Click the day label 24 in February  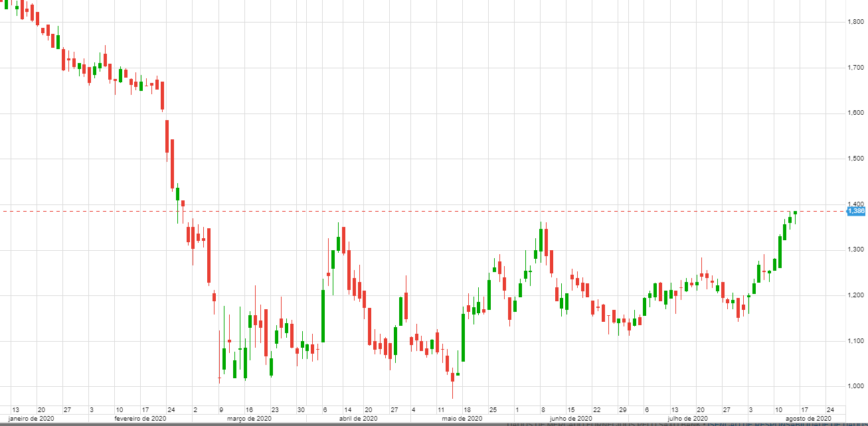click(x=171, y=409)
